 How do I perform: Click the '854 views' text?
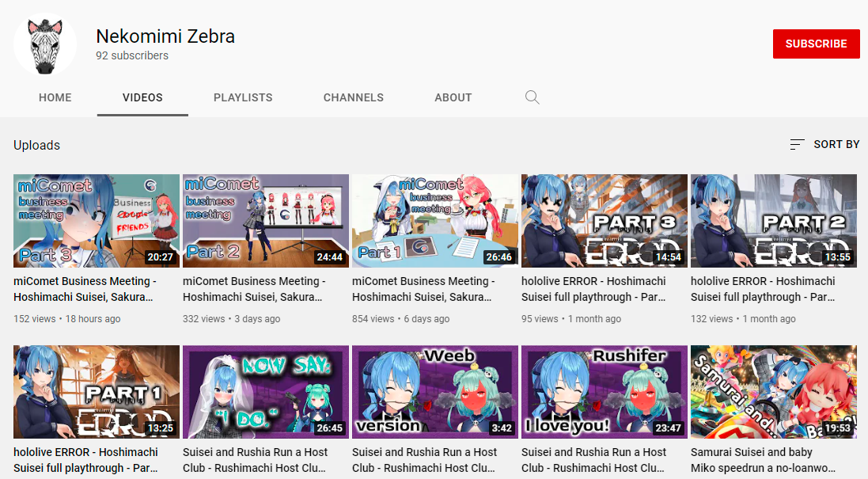point(373,319)
